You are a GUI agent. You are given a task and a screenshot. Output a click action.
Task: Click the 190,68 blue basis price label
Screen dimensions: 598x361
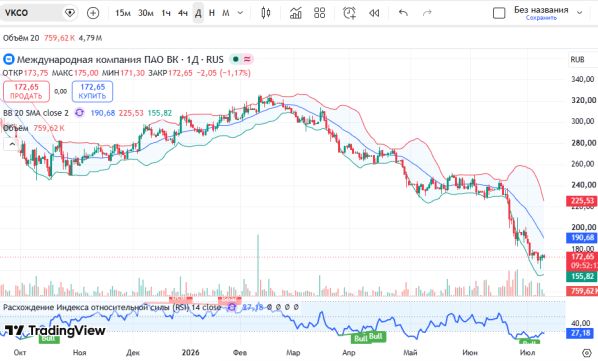tap(582, 238)
